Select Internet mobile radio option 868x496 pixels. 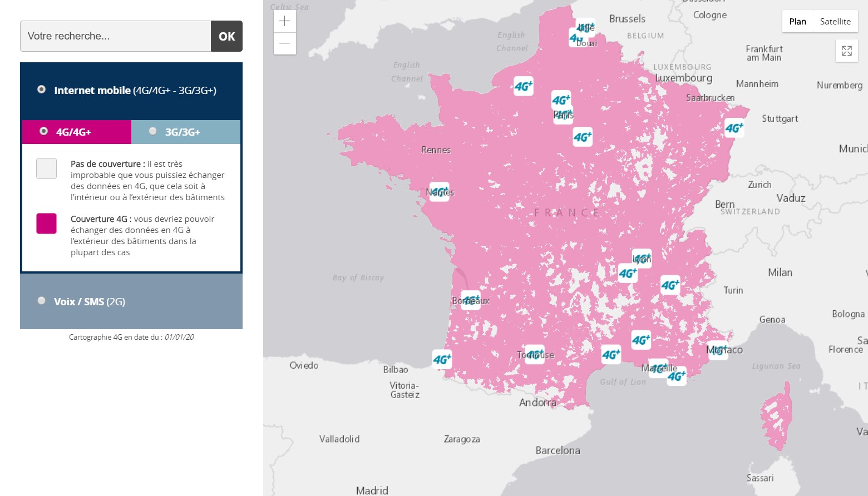tap(41, 90)
